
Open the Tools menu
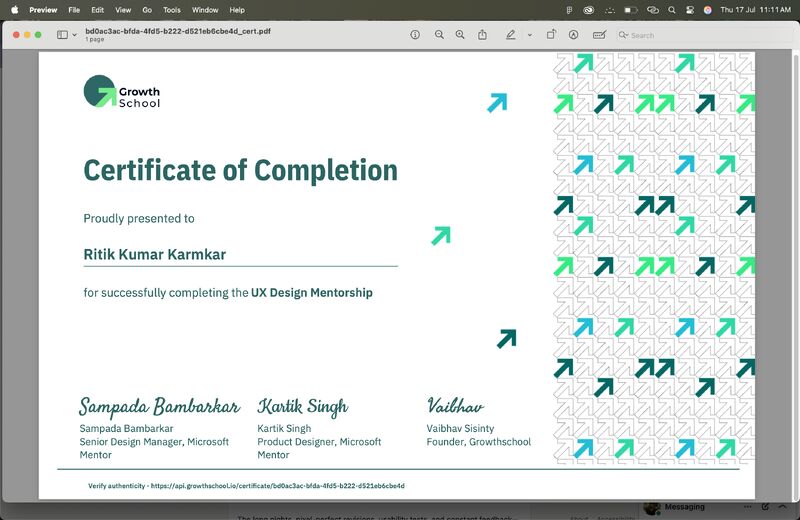[x=172, y=10]
